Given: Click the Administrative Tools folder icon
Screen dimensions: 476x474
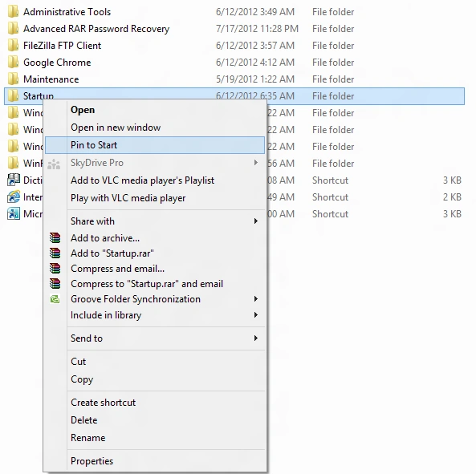Looking at the screenshot, I should click(13, 12).
